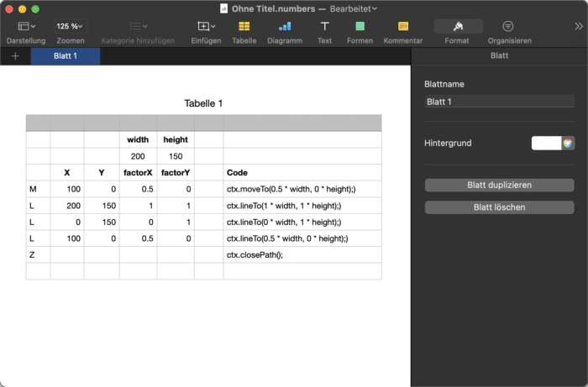Viewport: 588px width, 387px height.
Task: Select the 'width' header cell
Action: point(138,139)
